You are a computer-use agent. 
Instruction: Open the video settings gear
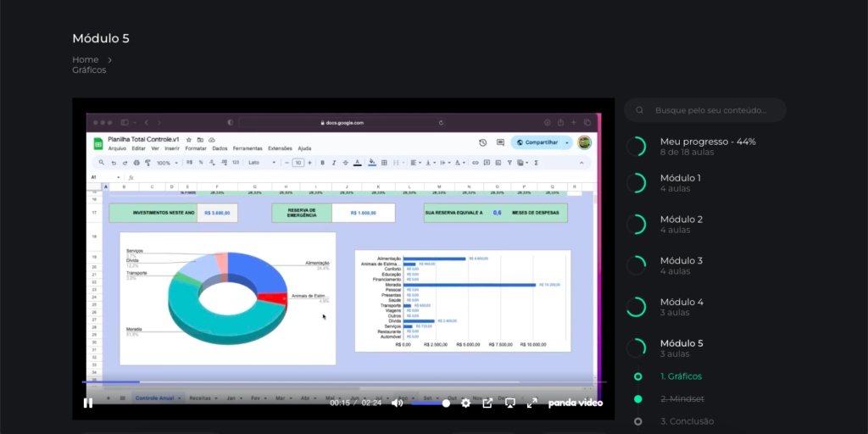(x=465, y=403)
